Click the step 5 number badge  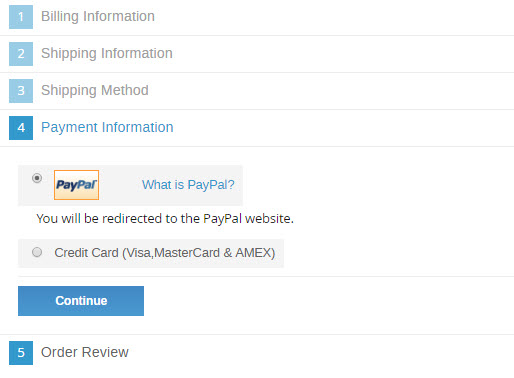coord(21,353)
